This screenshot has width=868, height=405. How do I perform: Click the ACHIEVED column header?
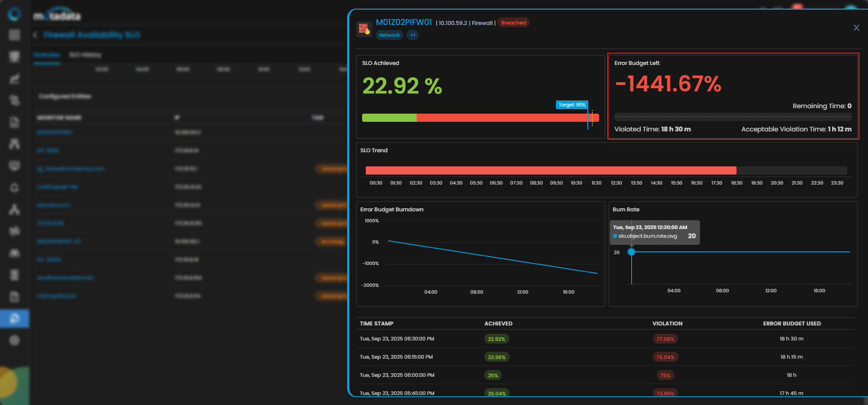[498, 324]
